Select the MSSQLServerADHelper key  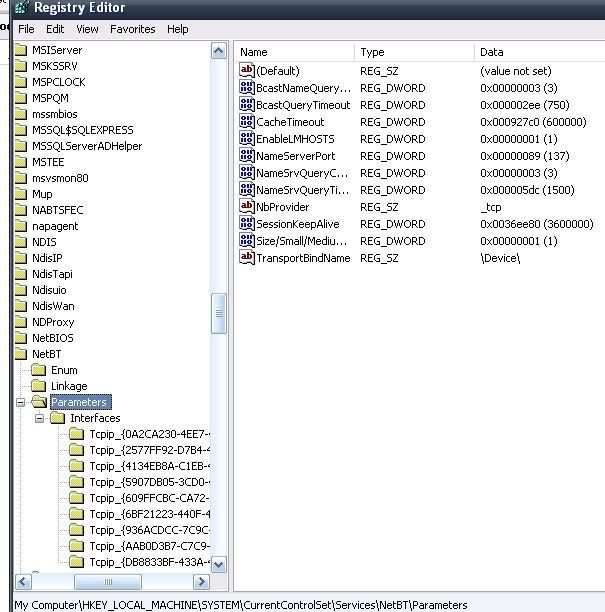87,146
